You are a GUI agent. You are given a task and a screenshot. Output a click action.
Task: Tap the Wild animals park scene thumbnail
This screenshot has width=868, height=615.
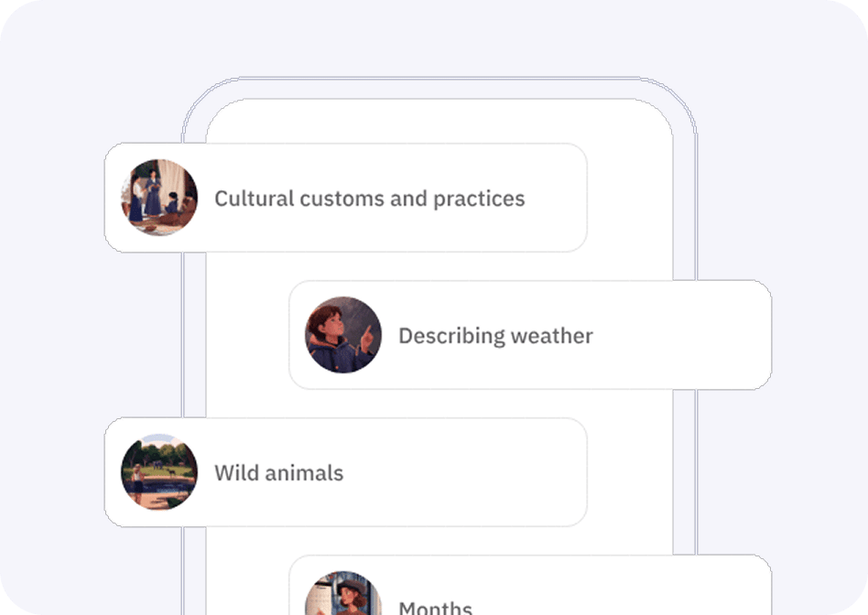point(159,472)
